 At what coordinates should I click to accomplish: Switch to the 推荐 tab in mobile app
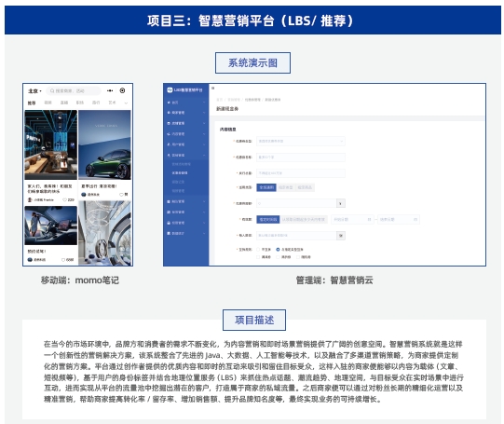[32, 103]
